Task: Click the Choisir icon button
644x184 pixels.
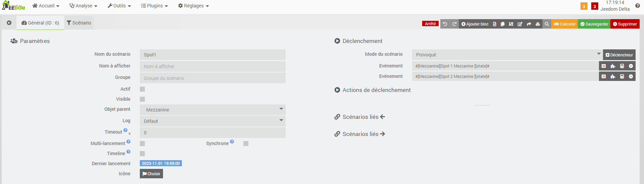Action: [x=151, y=174]
